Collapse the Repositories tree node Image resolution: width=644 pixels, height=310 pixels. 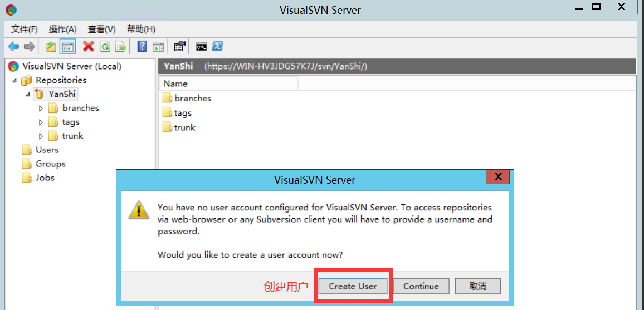15,80
